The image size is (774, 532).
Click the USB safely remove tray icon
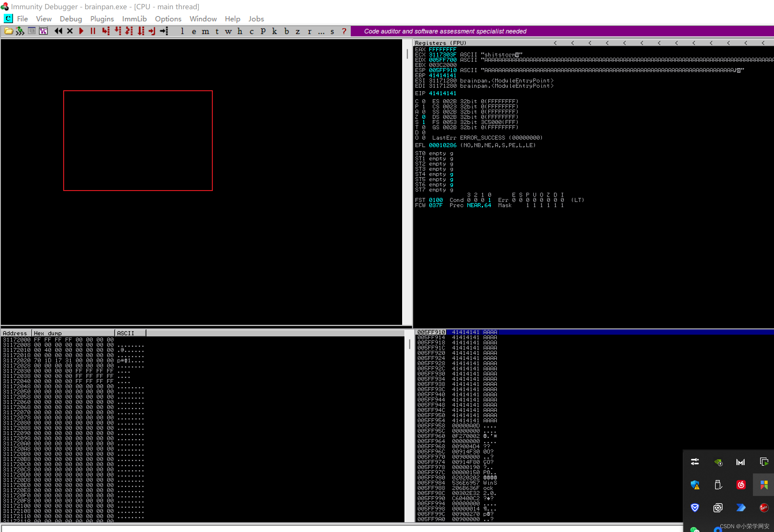tap(718, 485)
